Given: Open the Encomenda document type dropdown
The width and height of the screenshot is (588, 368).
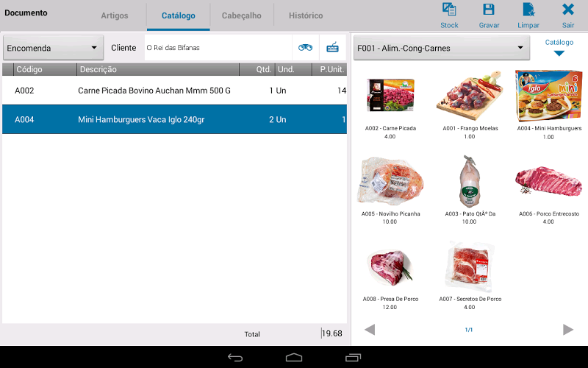Looking at the screenshot, I should coord(53,48).
